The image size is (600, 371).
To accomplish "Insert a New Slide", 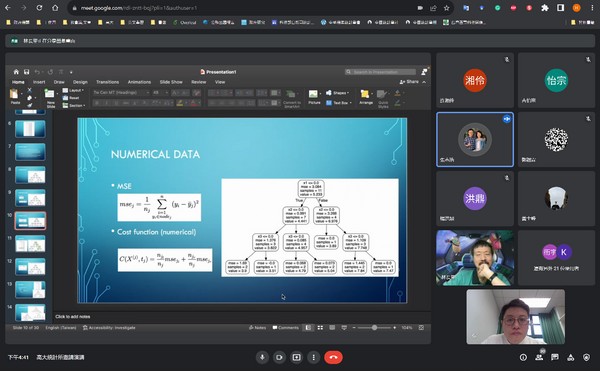I will 50,98.
